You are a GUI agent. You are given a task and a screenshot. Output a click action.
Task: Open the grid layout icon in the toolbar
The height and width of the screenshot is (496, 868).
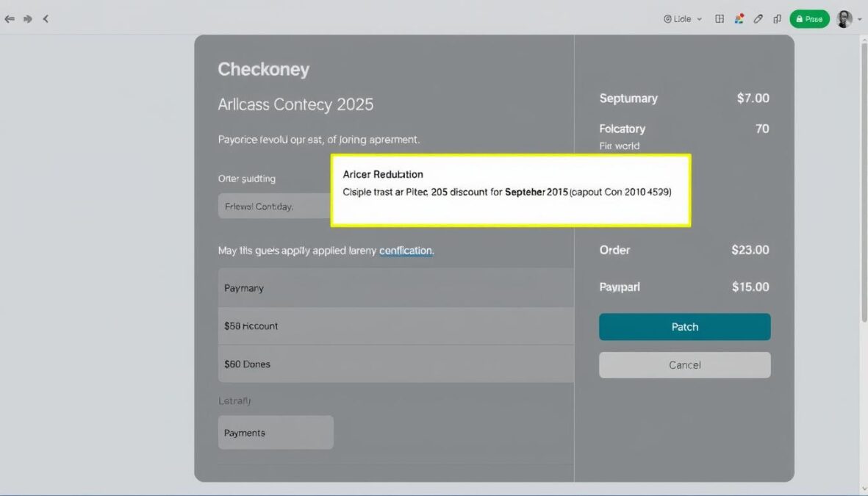point(720,18)
